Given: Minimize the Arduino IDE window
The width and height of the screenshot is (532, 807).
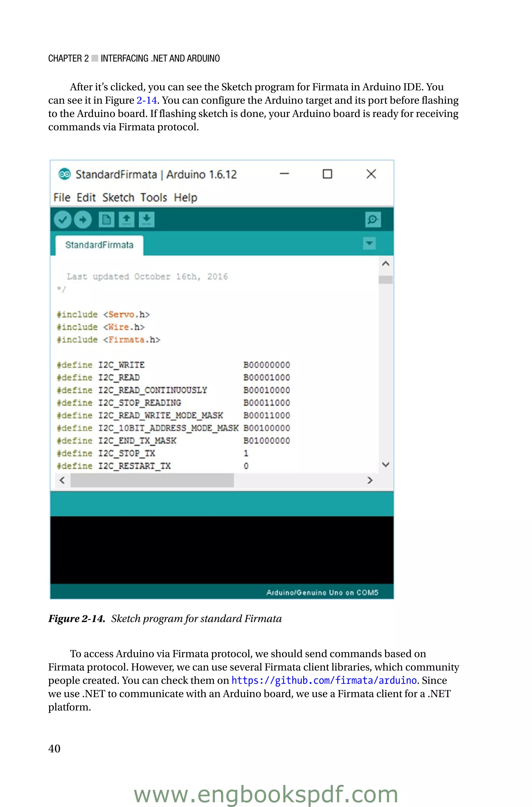Looking at the screenshot, I should click(x=284, y=174).
